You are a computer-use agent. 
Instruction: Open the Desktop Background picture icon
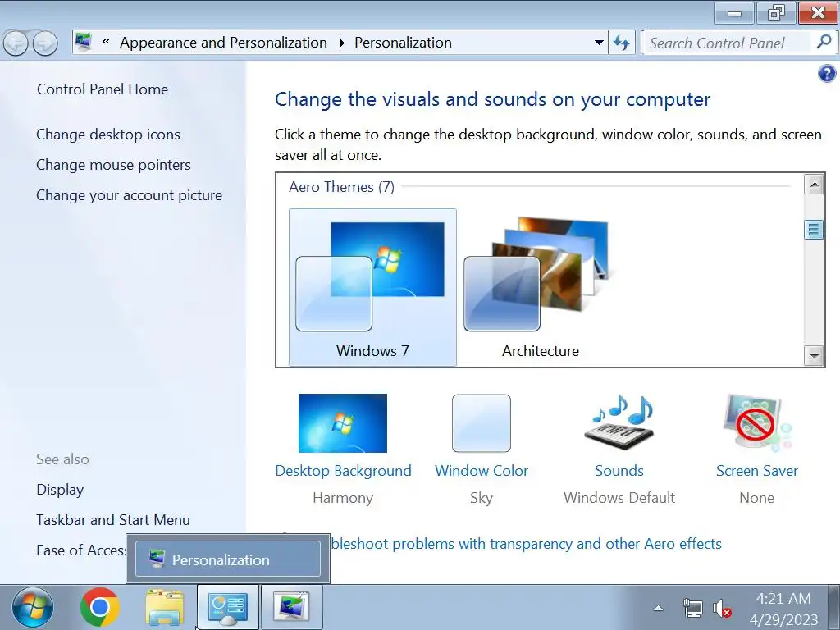(343, 423)
